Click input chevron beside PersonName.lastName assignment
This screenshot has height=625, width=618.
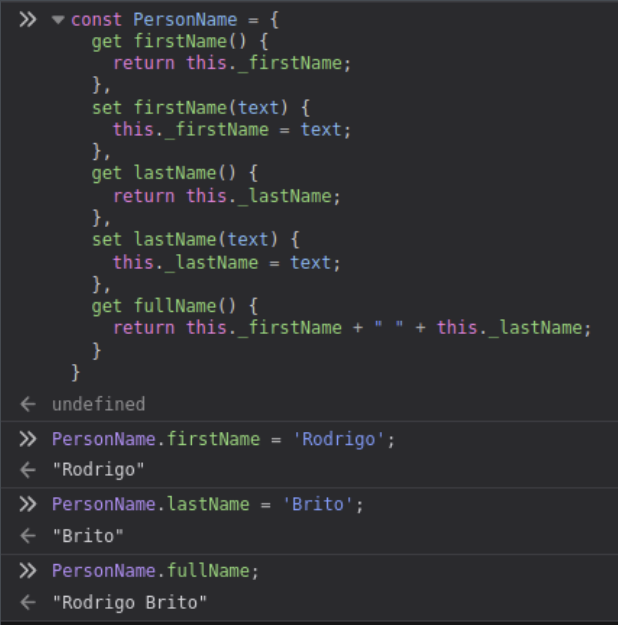click(28, 505)
